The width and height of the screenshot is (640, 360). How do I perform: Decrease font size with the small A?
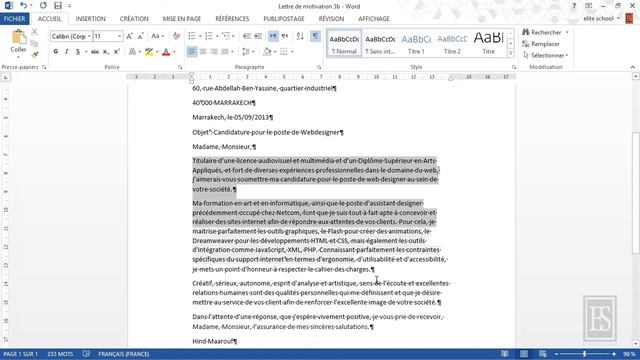point(140,36)
